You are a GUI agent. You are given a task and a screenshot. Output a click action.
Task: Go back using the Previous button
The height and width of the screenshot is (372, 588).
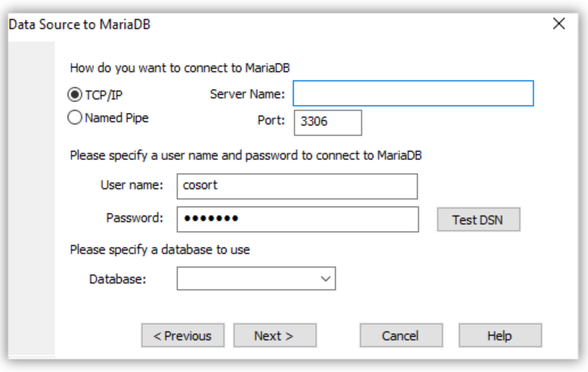(x=183, y=335)
